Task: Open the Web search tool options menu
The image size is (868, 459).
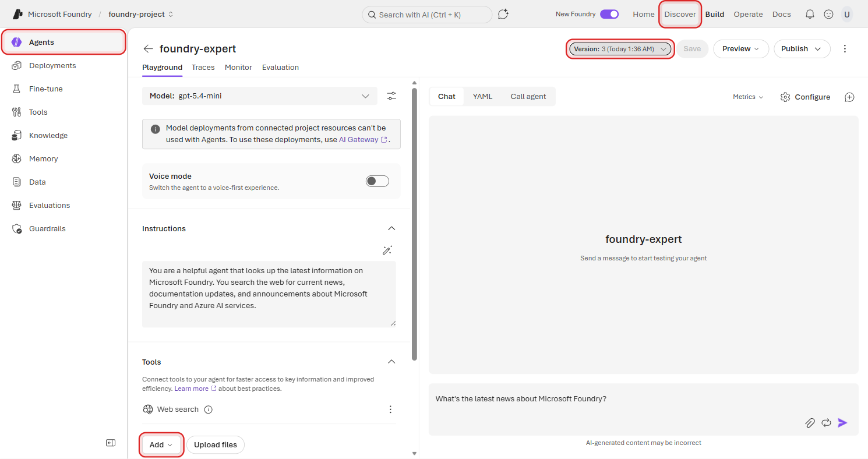Action: (390, 409)
